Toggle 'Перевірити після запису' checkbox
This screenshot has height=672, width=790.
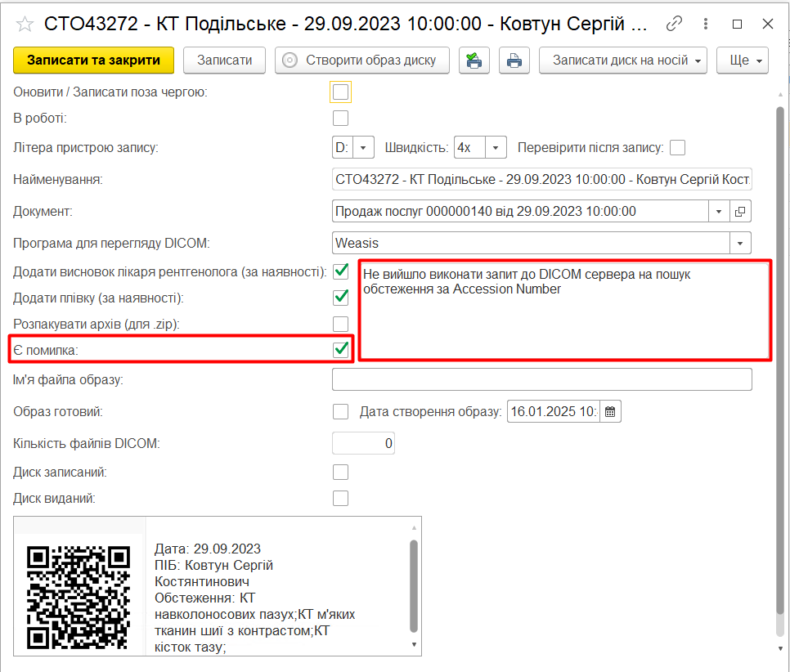(677, 148)
